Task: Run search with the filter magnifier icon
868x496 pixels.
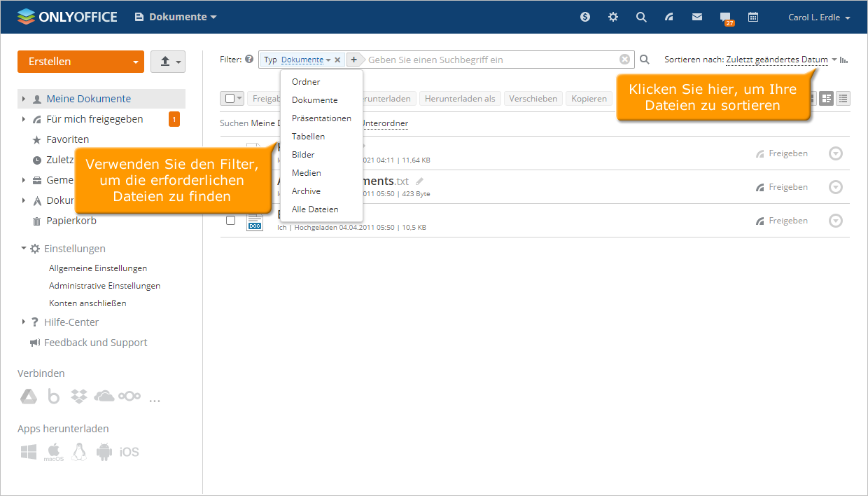Action: 645,60
